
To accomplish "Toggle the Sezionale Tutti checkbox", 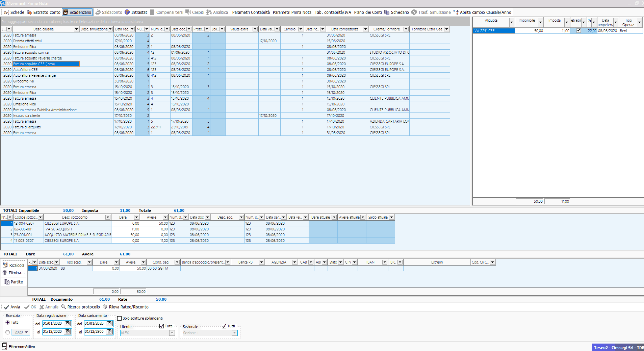I will point(224,326).
